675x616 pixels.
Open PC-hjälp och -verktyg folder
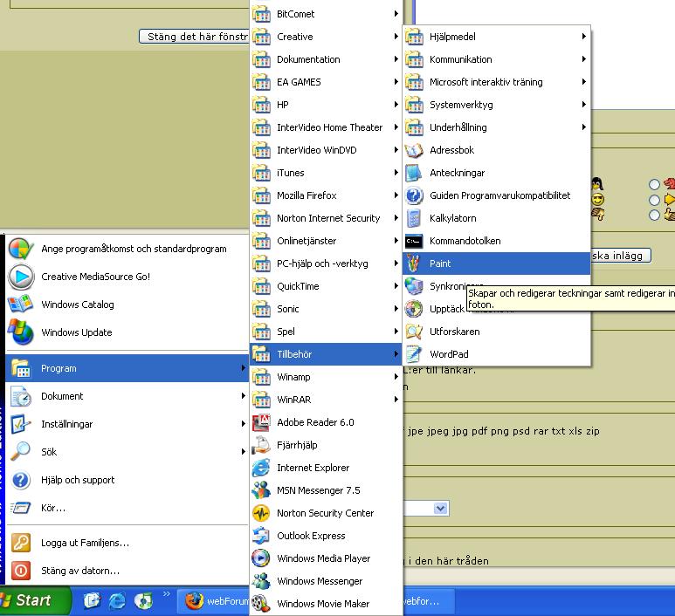(x=326, y=264)
